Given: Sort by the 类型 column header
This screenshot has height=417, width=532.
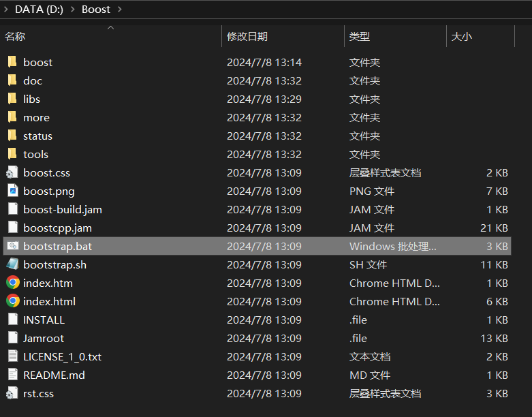Looking at the screenshot, I should coord(359,36).
